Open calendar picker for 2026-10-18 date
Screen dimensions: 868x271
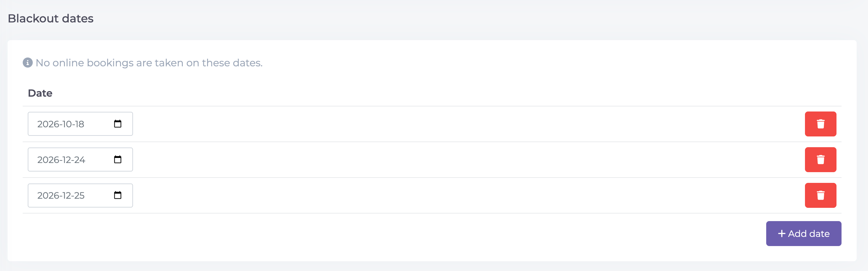pos(118,124)
